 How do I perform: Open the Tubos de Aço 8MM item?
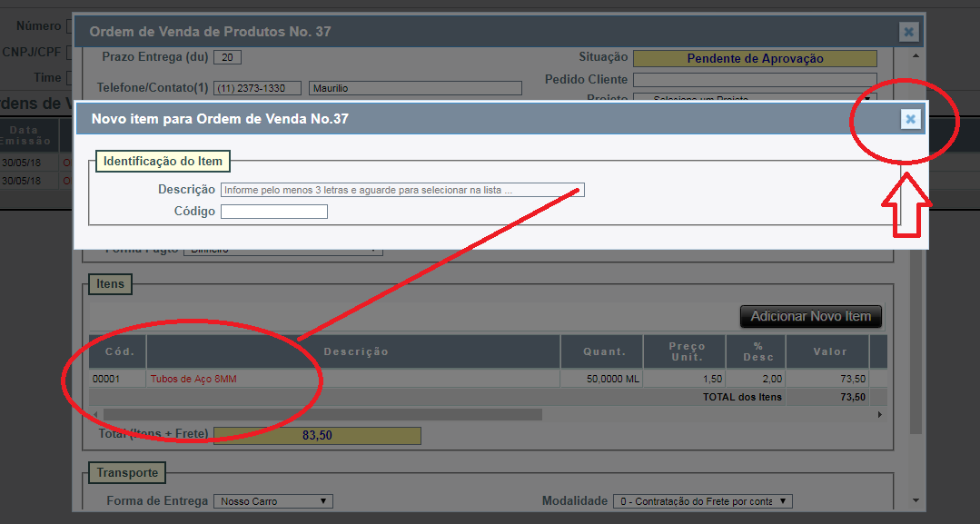coord(193,379)
